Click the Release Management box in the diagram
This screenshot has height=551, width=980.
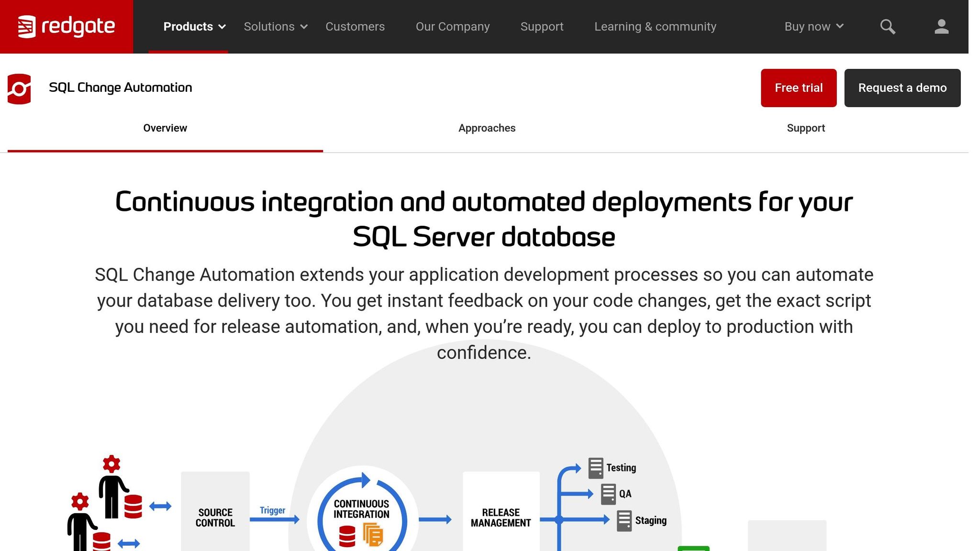501,517
